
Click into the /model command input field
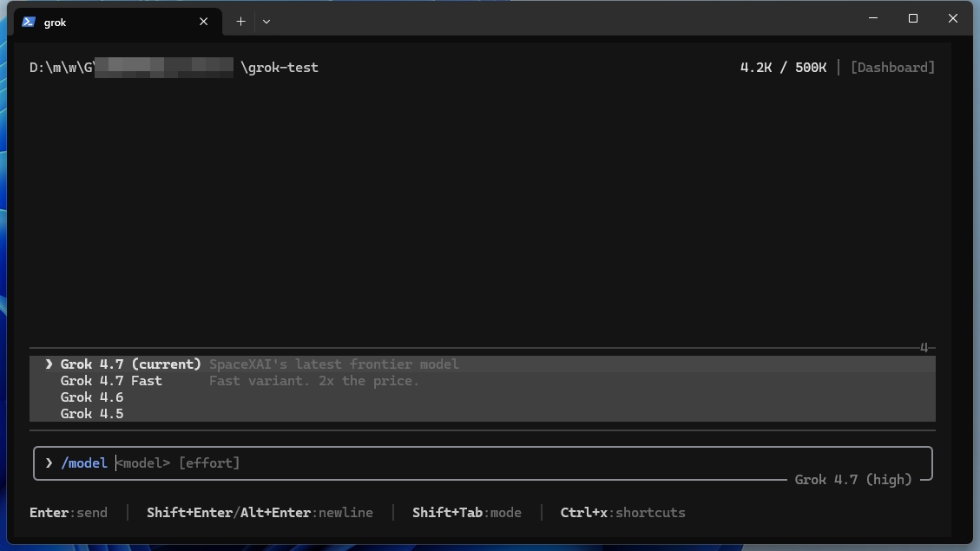point(483,462)
